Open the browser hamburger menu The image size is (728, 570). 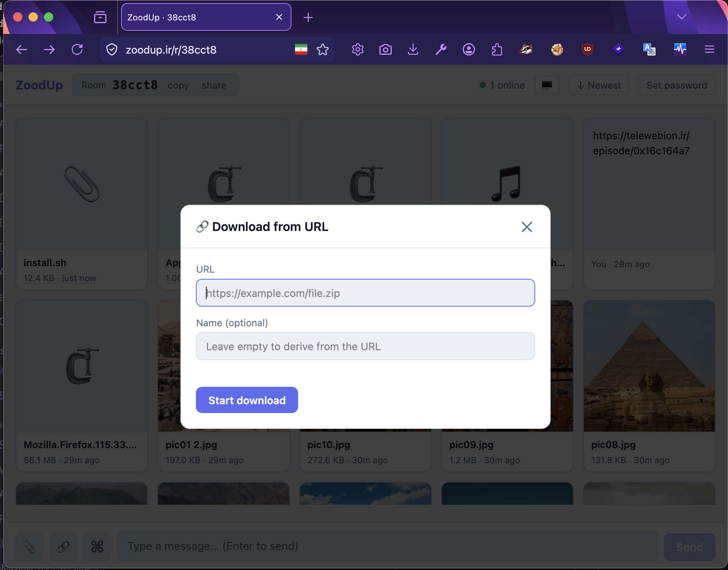tap(709, 49)
